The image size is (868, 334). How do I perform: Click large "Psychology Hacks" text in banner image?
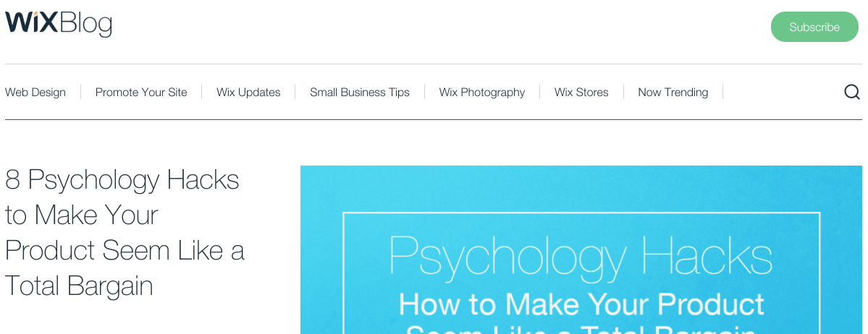coord(581,257)
